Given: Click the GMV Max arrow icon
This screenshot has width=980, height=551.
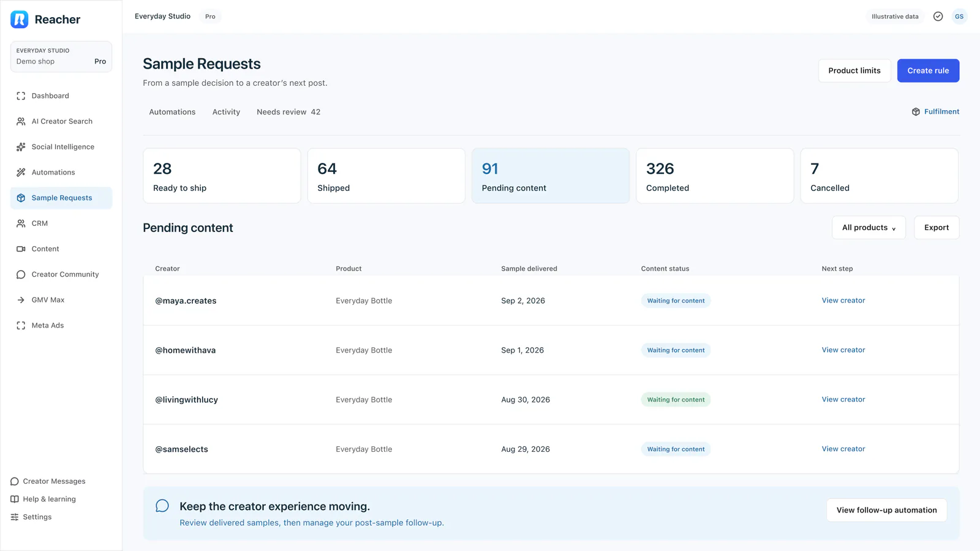Looking at the screenshot, I should click(21, 300).
